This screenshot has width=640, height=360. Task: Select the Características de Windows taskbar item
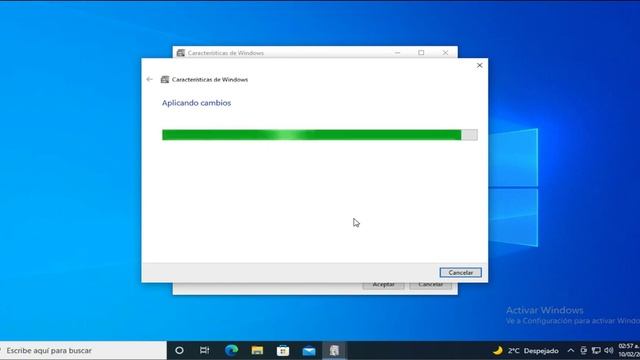(x=334, y=350)
